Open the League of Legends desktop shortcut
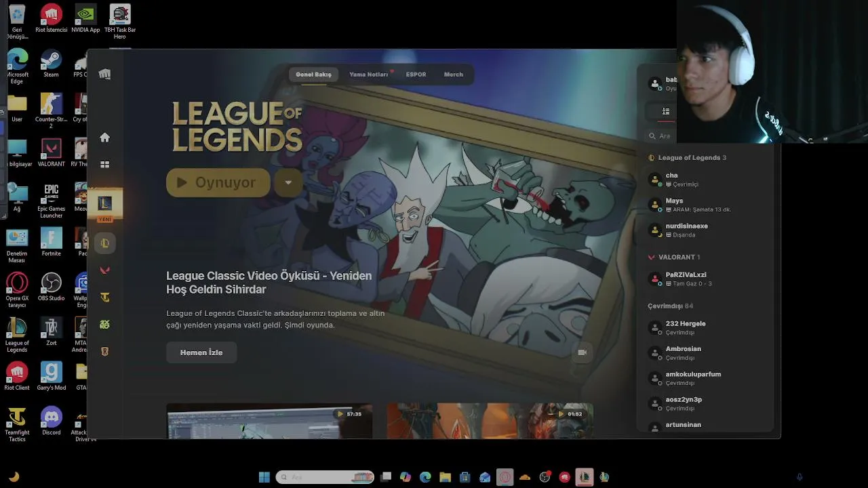868x488 pixels. (x=17, y=335)
